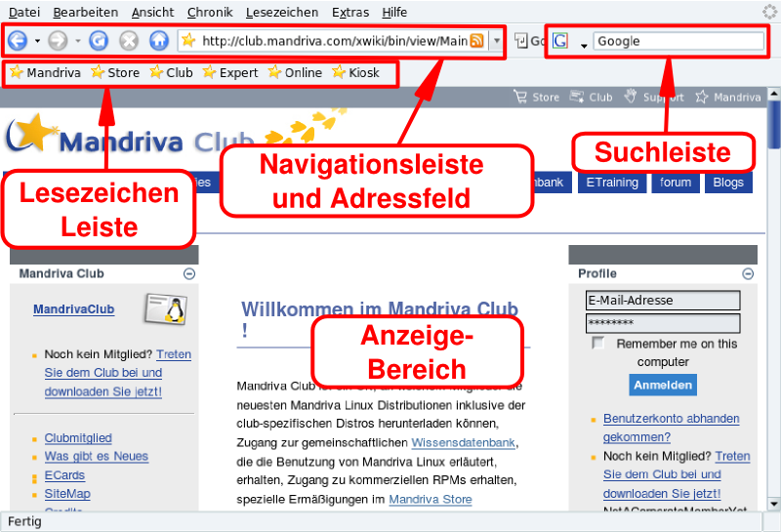The height and width of the screenshot is (532, 781).
Task: Click the Stop loading icon
Action: coord(129,40)
